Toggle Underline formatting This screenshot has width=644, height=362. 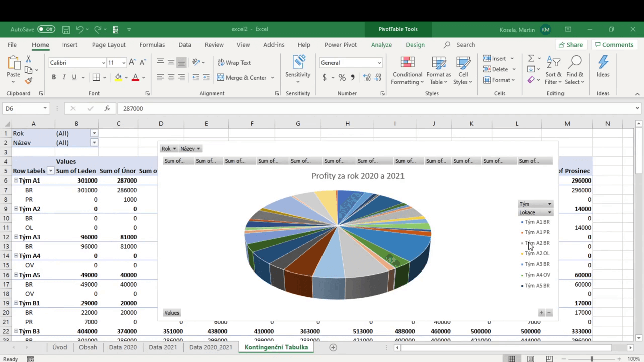pyautogui.click(x=74, y=77)
